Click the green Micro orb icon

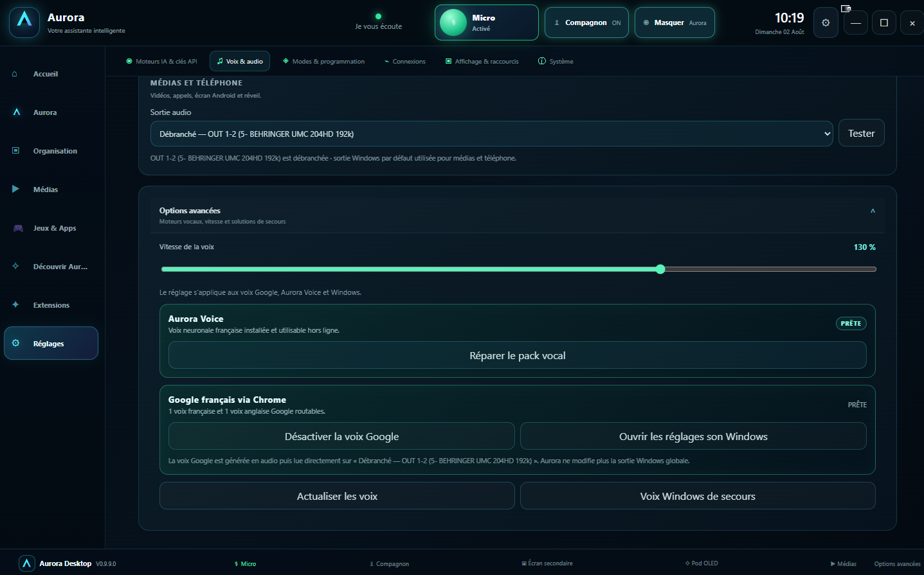pos(453,22)
